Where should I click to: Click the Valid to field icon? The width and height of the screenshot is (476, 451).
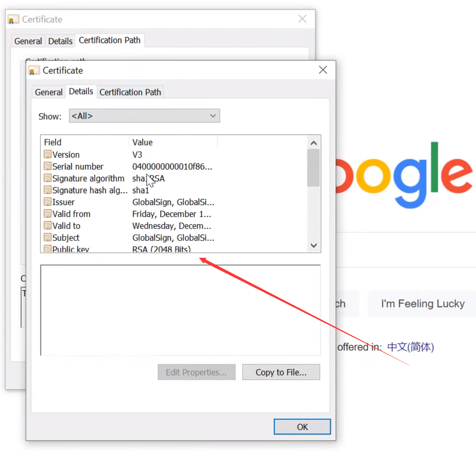pyautogui.click(x=47, y=225)
